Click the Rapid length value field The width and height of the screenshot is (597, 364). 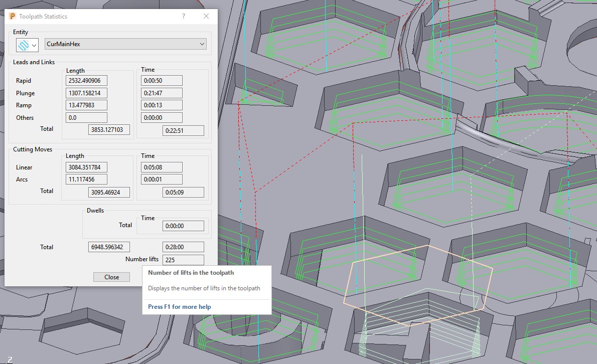point(86,80)
